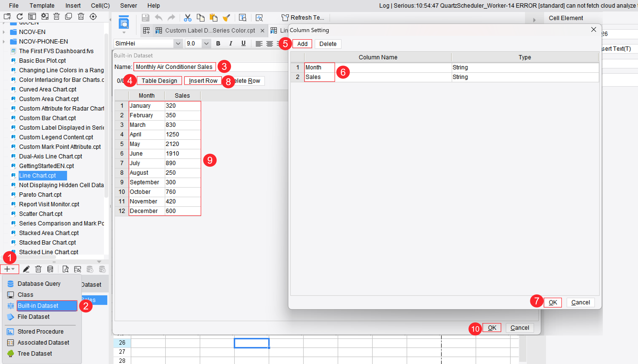Refresh the file tree with the reload icon

19,17
